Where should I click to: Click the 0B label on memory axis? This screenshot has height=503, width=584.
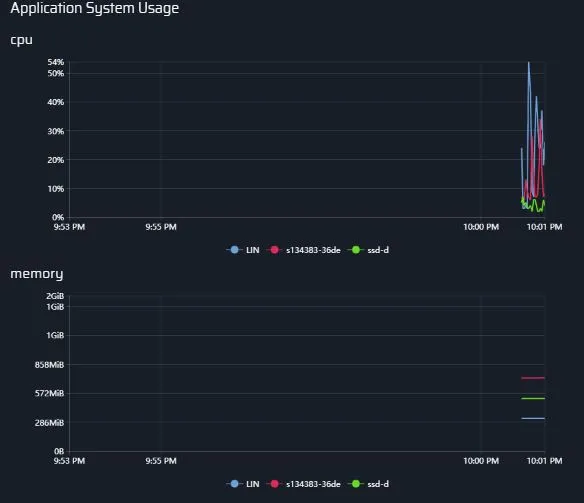pos(59,451)
